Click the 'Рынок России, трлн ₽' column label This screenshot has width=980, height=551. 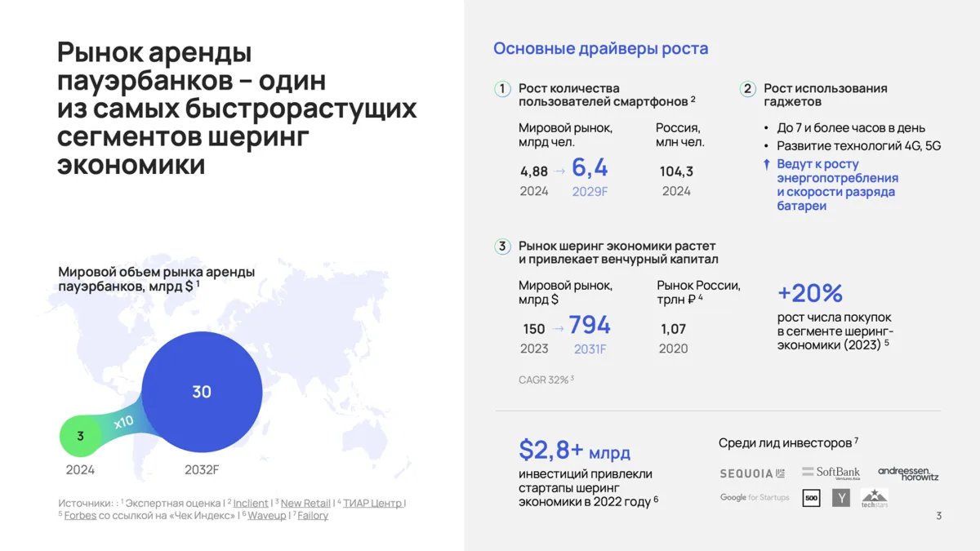pos(700,292)
